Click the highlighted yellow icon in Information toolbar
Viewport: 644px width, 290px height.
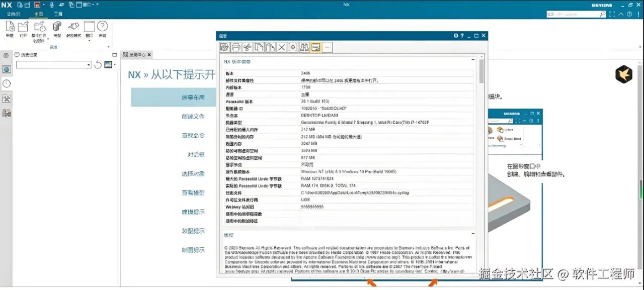coord(316,47)
